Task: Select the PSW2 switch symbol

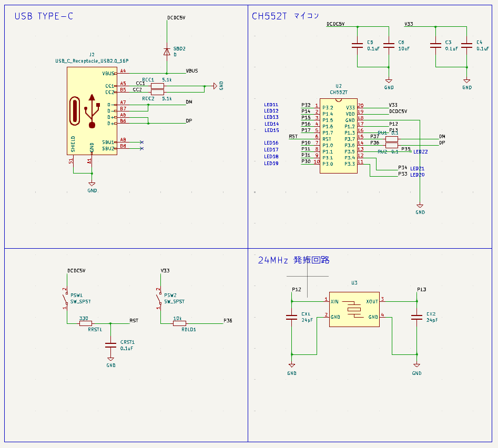Action: point(160,298)
